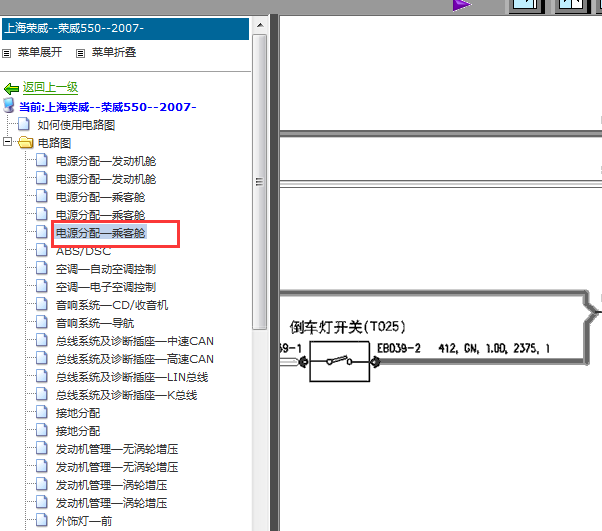Open the ABS/DSC wiring diagram
Screen dimensions: 602x531
point(83,251)
